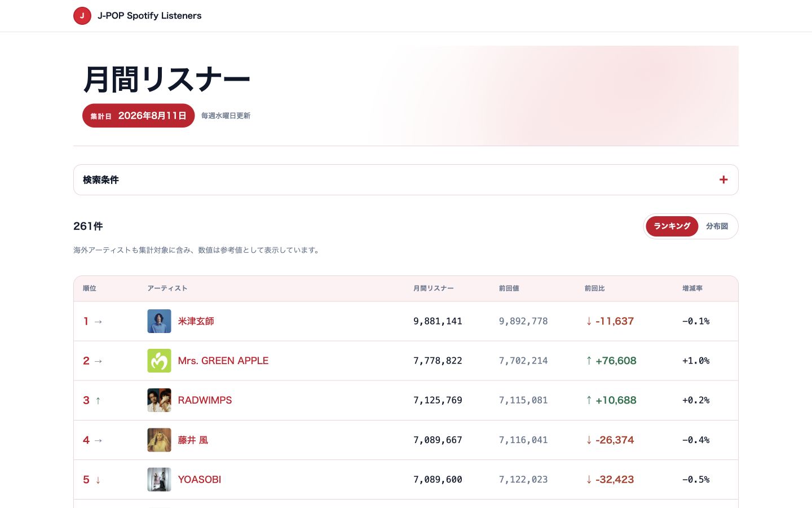The height and width of the screenshot is (508, 812).
Task: Click up arrow beside +10,688
Action: [589, 400]
